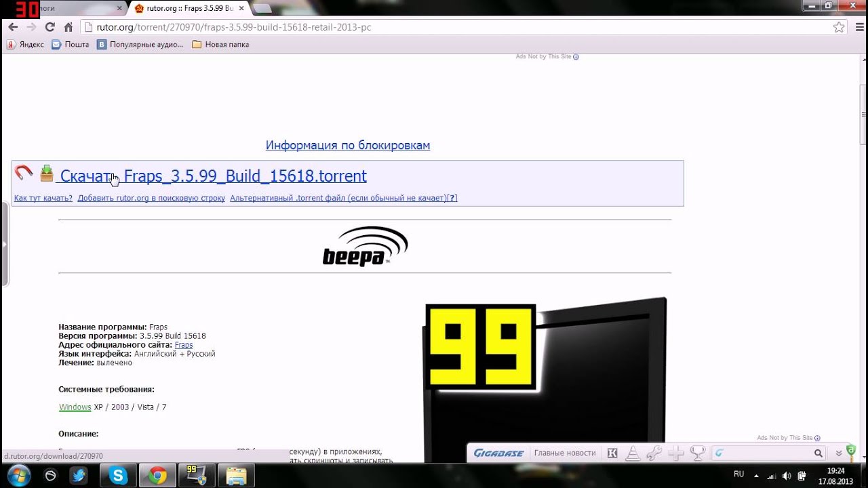Click the network signal tray icon

click(x=772, y=475)
